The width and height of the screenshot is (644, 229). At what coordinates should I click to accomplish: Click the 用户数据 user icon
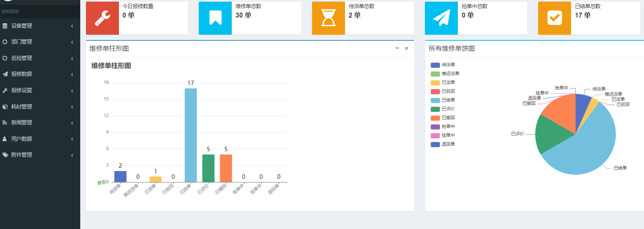(5, 139)
